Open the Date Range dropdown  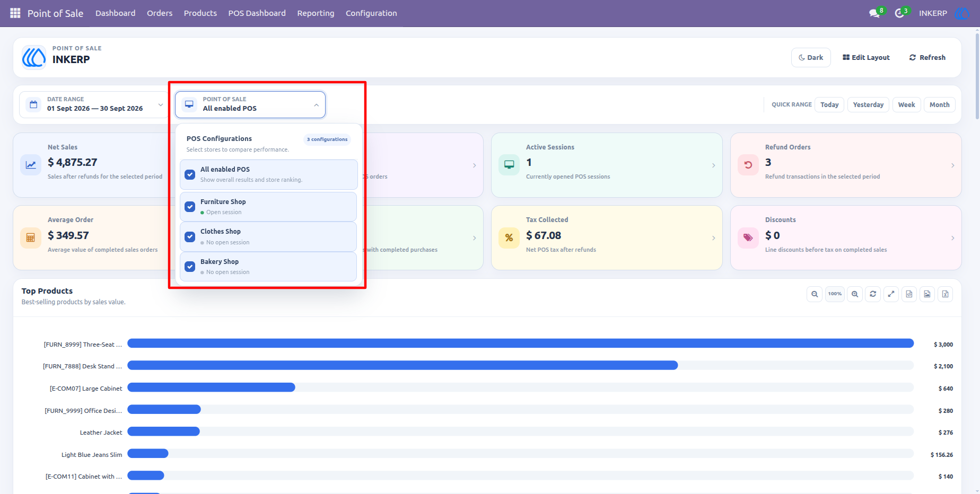click(95, 104)
